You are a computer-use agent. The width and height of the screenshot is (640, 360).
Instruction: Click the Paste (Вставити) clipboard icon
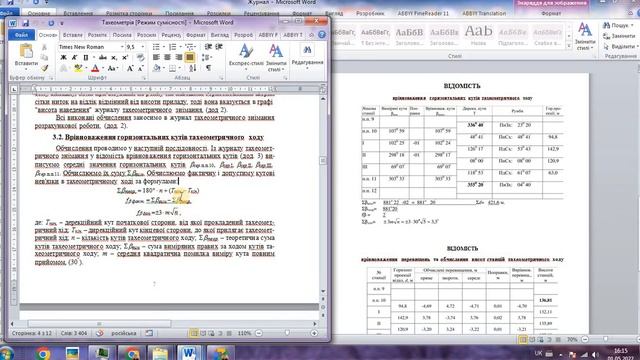(27, 51)
